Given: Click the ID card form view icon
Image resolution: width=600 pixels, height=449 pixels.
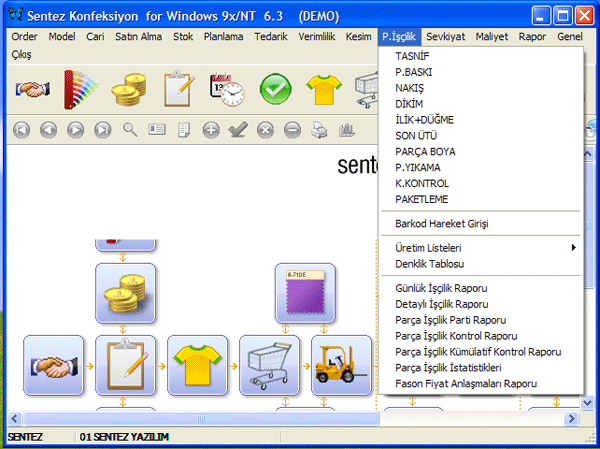Looking at the screenshot, I should pos(157,129).
